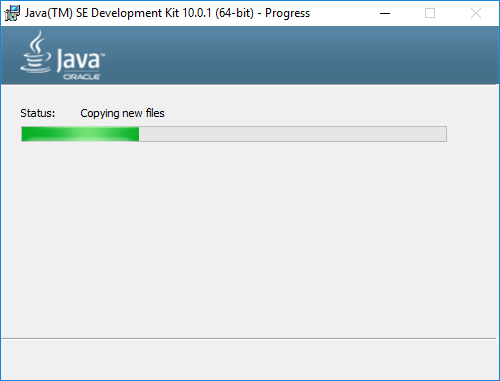Minimize the JDK installer window
This screenshot has width=500, height=381.
point(385,13)
